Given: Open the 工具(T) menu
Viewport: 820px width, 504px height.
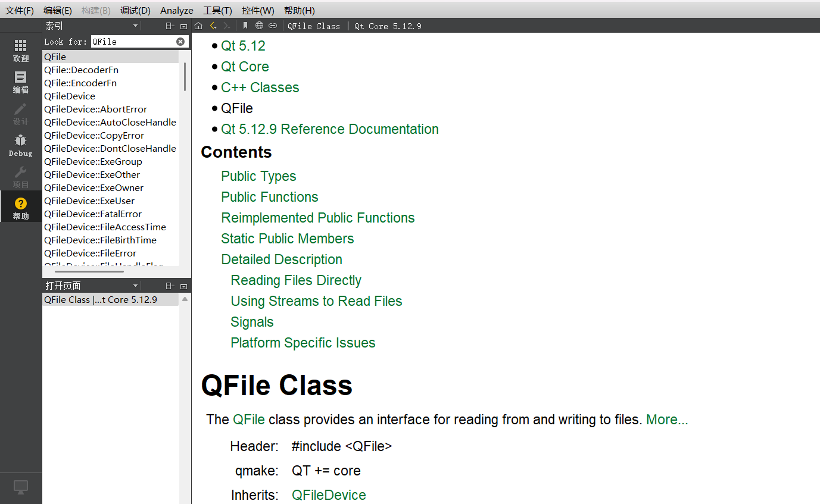Looking at the screenshot, I should pos(217,10).
